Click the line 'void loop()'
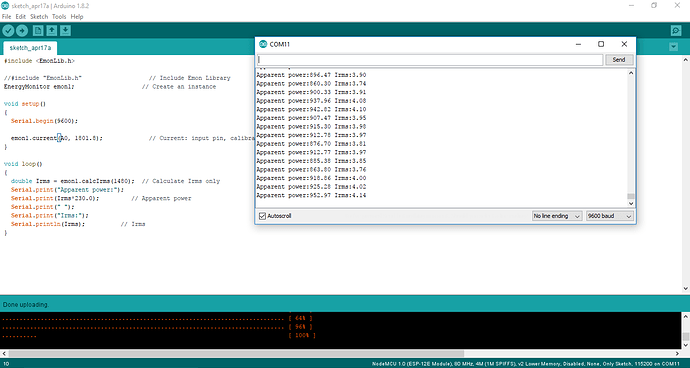The width and height of the screenshot is (690, 368). 23,164
